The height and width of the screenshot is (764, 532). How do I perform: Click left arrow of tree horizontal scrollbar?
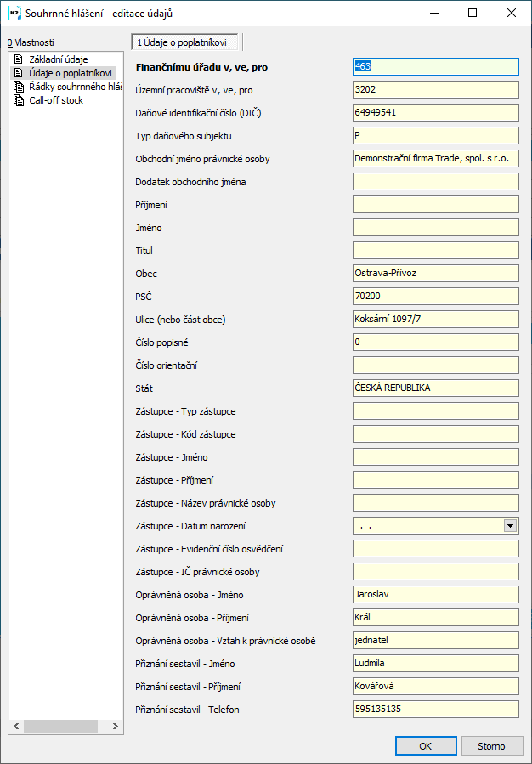tap(15, 726)
